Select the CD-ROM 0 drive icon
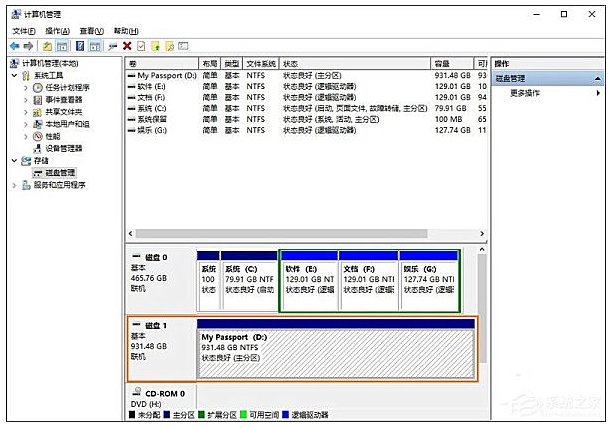The width and height of the screenshot is (612, 428). click(137, 392)
